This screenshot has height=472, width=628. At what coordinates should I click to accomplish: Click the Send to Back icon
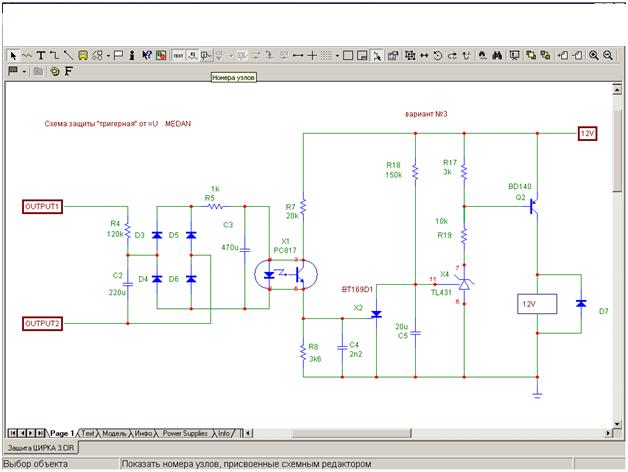click(545, 56)
